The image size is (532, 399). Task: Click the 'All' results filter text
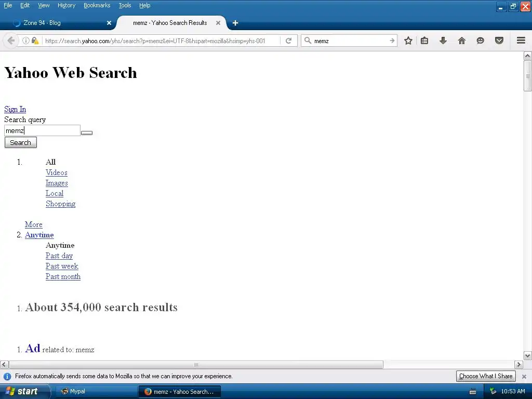point(50,162)
